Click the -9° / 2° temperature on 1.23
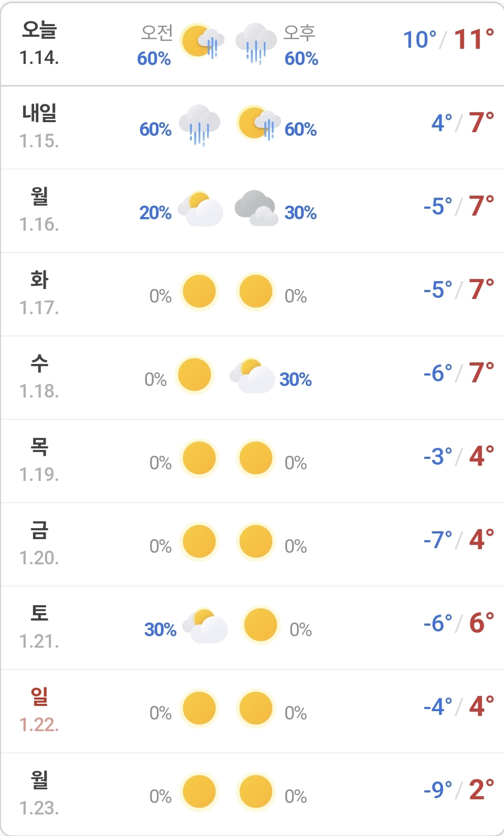Screen dimensions: 504x836 (x=458, y=790)
